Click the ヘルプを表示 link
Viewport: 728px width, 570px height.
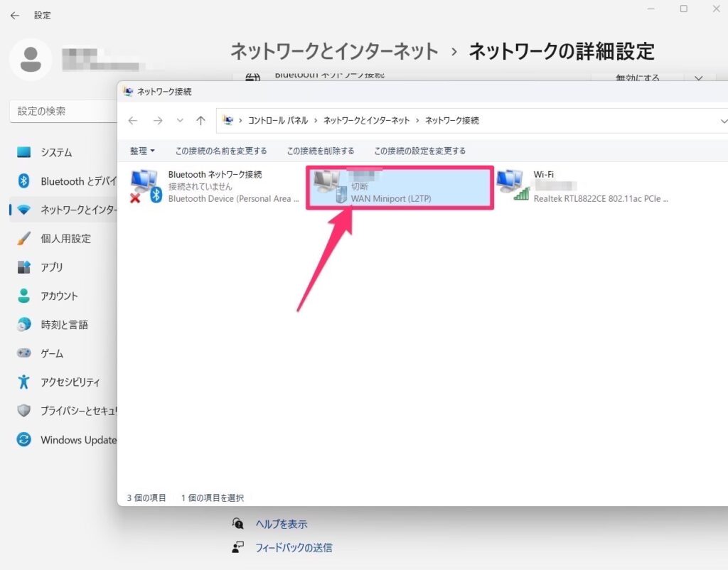[282, 523]
